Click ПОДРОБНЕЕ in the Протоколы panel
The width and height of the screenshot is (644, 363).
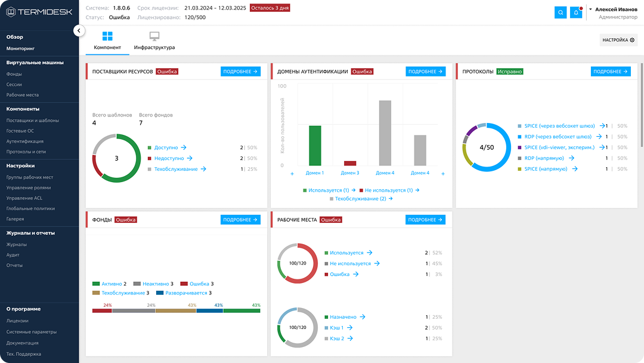click(611, 72)
